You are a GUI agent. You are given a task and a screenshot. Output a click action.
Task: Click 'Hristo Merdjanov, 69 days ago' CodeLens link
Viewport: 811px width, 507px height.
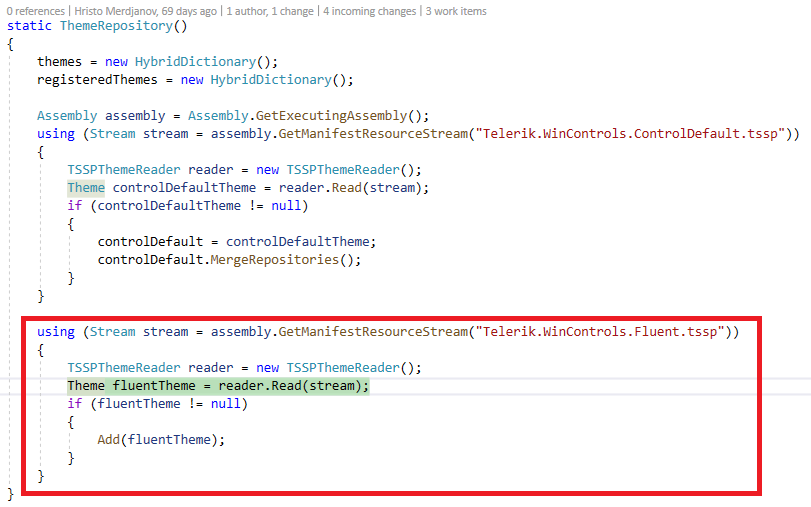click(x=146, y=11)
